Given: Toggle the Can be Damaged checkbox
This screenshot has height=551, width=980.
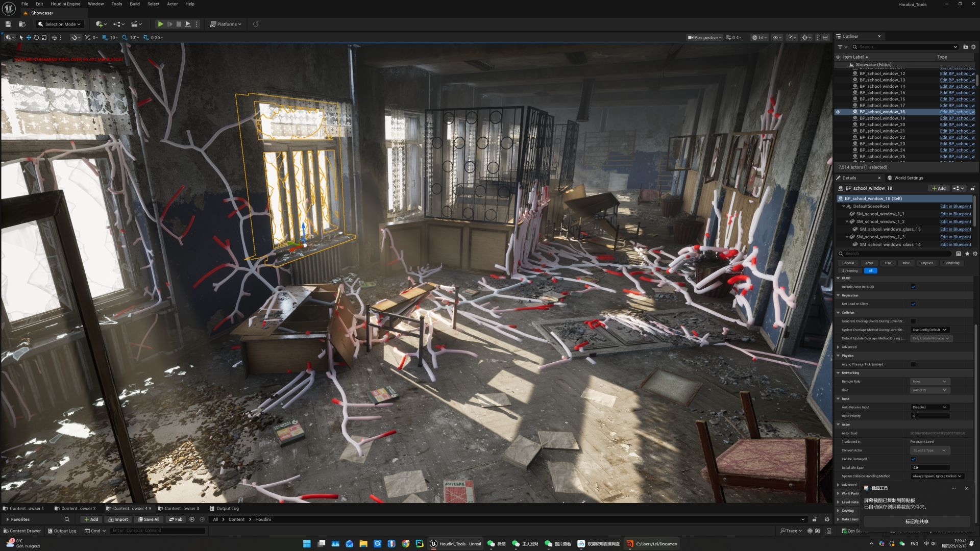Looking at the screenshot, I should [x=913, y=459].
